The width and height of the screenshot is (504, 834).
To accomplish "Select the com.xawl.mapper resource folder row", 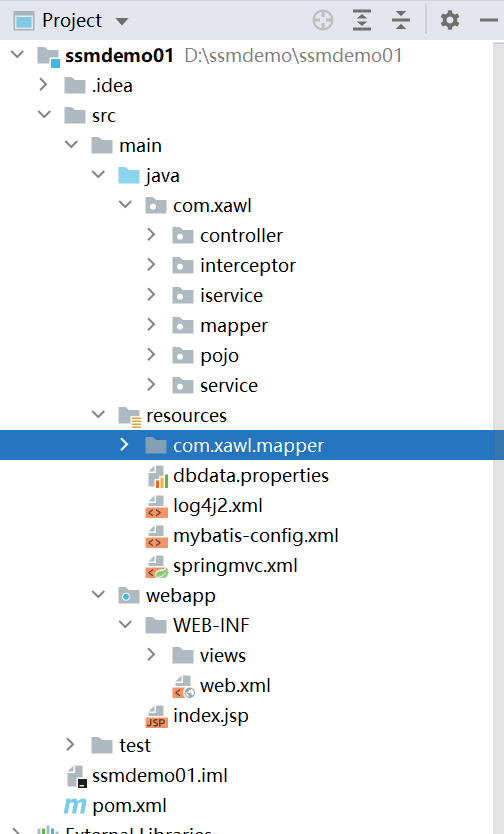I will click(x=252, y=445).
